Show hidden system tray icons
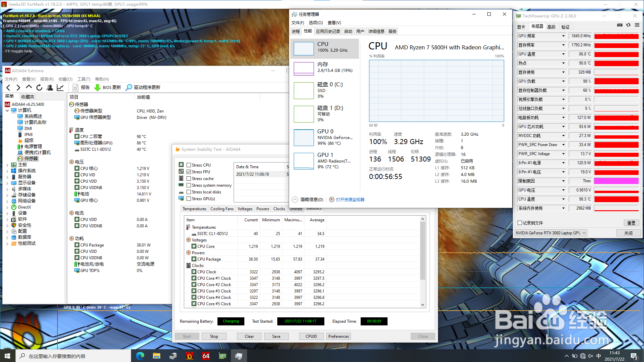This screenshot has height=362, width=644. coord(567,356)
